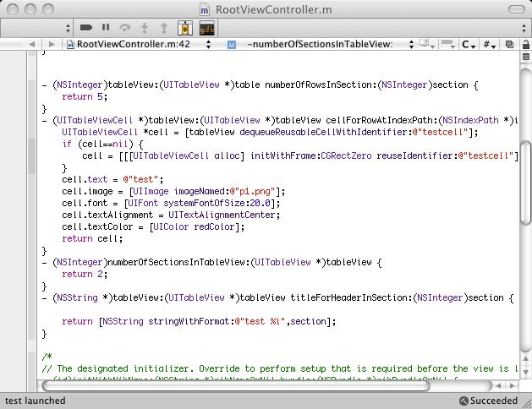
Task: Click titleForHeaderInSection method signature
Action: coord(278,297)
